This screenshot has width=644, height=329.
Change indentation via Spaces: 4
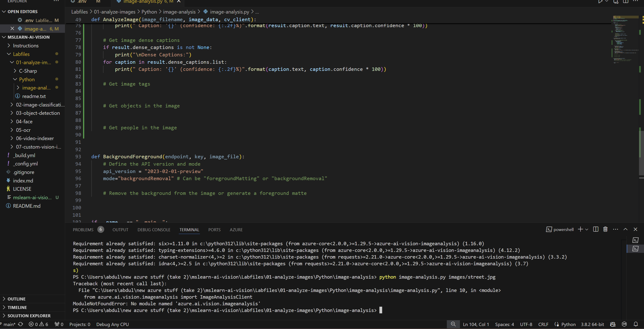(504, 324)
